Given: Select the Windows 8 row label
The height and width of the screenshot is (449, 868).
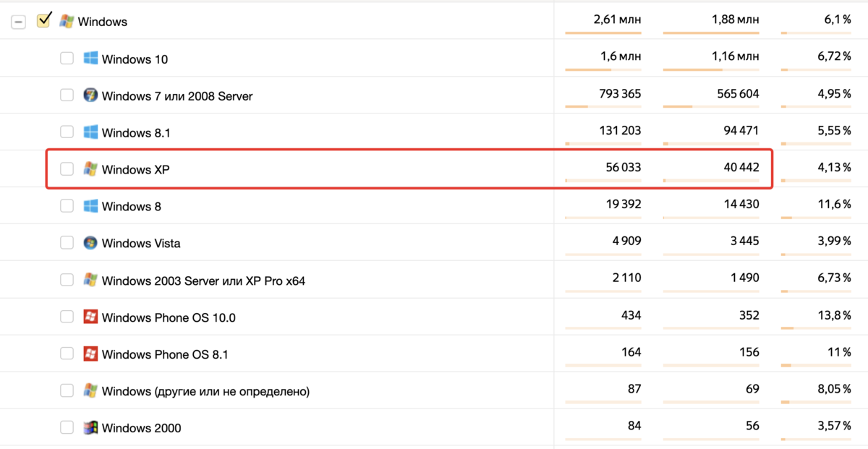Looking at the screenshot, I should tap(132, 207).
